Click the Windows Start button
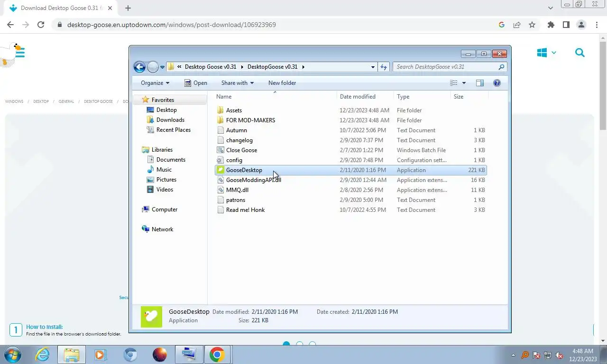The width and height of the screenshot is (607, 364). [x=13, y=354]
